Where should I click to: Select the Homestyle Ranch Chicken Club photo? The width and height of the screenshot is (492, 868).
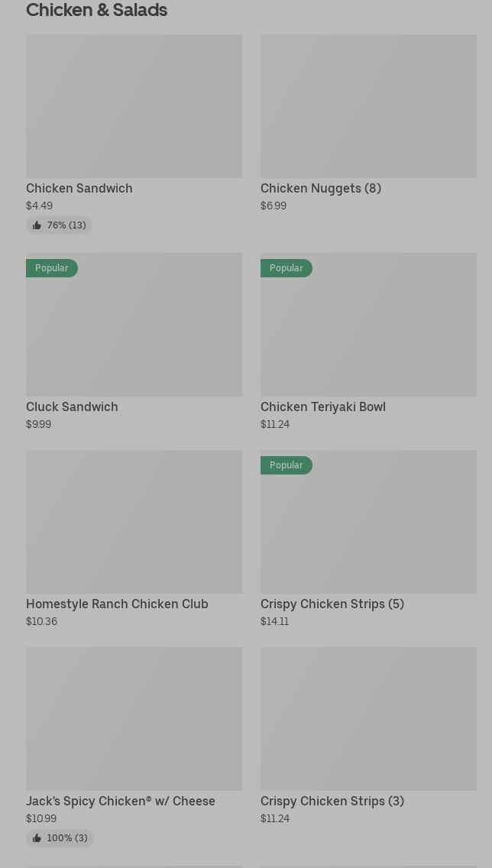[x=134, y=522]
